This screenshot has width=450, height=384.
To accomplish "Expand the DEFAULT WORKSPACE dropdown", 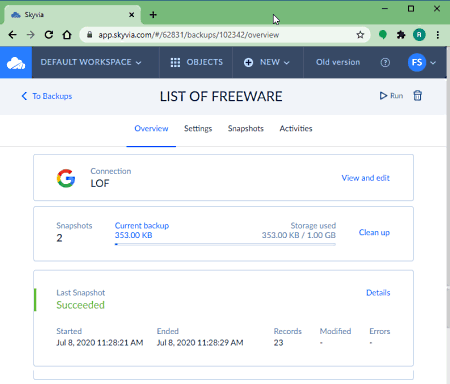I will tap(91, 62).
